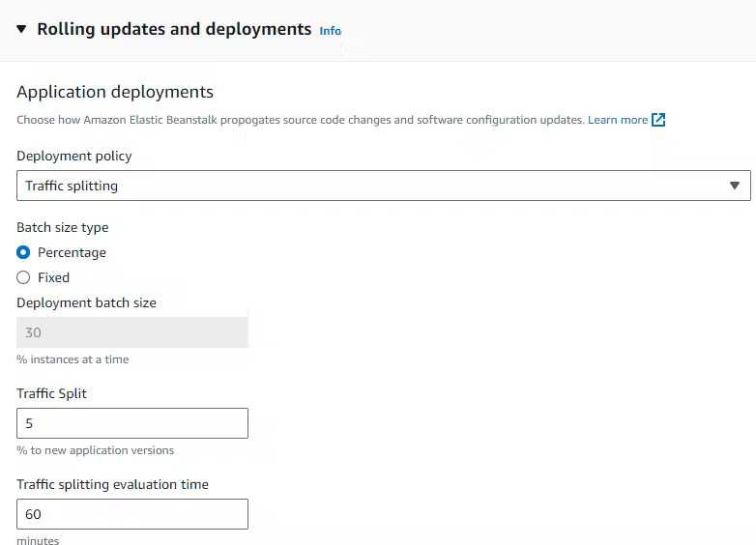Click the 'minutes' unit text
Image resolution: width=756 pixels, height=545 pixels.
[x=38, y=541]
